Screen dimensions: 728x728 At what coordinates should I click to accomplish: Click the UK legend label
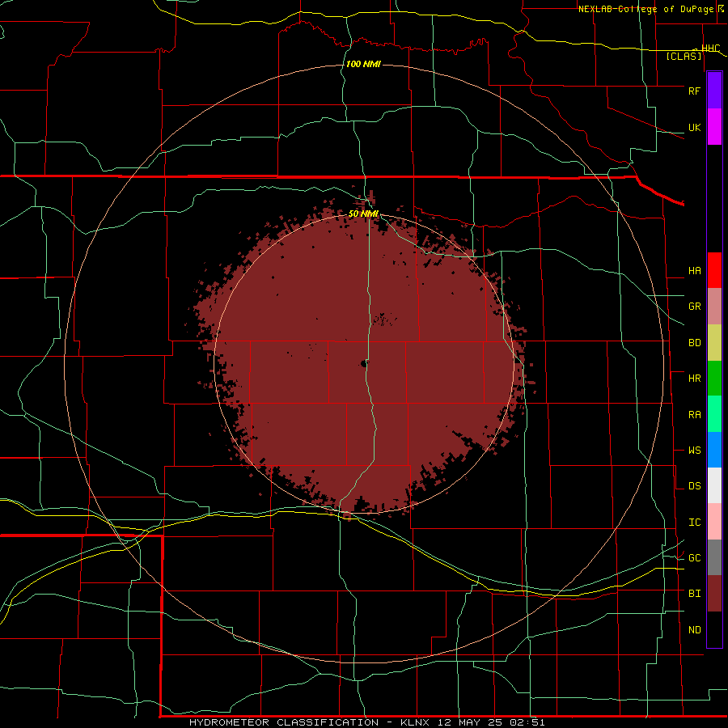coord(694,127)
